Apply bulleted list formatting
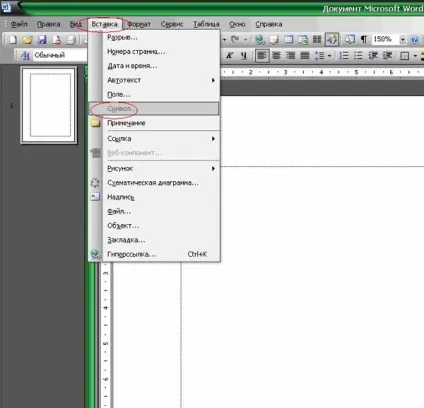 pyautogui.click(x=358, y=56)
